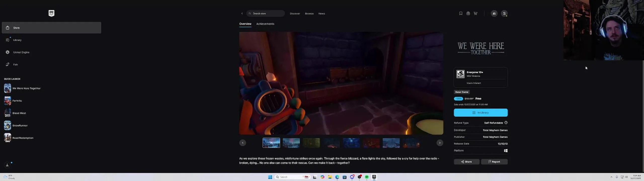Screen dimensions: 644x181
Task: Go back with the store back arrow
Action: (x=242, y=13)
